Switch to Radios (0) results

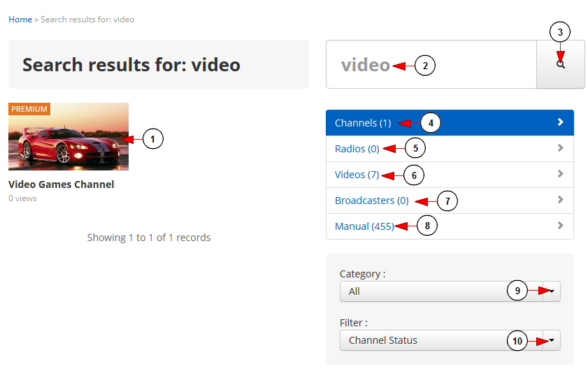[450, 149]
